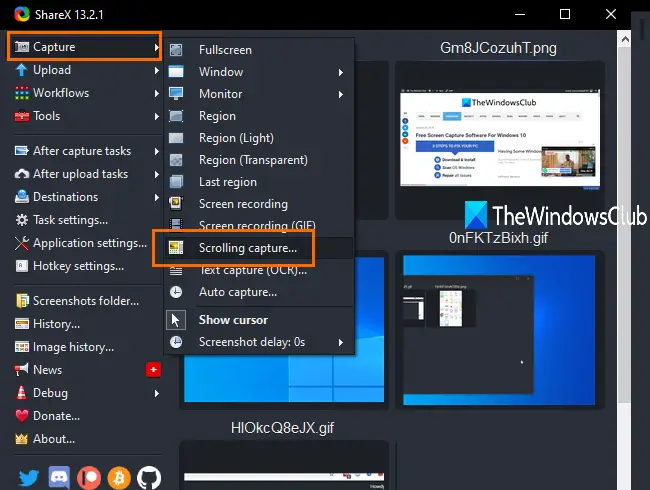Open History... from the sidebar
This screenshot has width=650, height=490.
87,324
